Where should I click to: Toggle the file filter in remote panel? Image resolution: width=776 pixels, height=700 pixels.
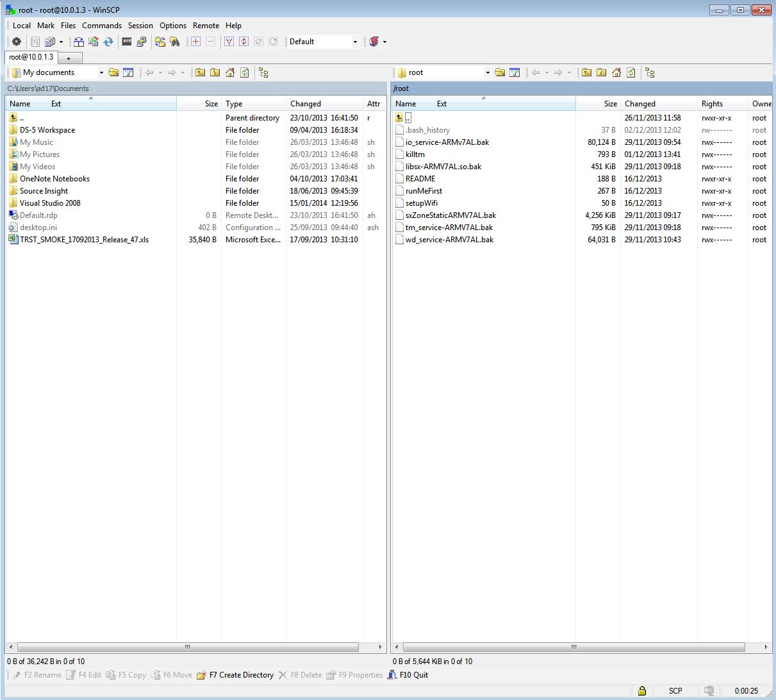click(x=515, y=72)
